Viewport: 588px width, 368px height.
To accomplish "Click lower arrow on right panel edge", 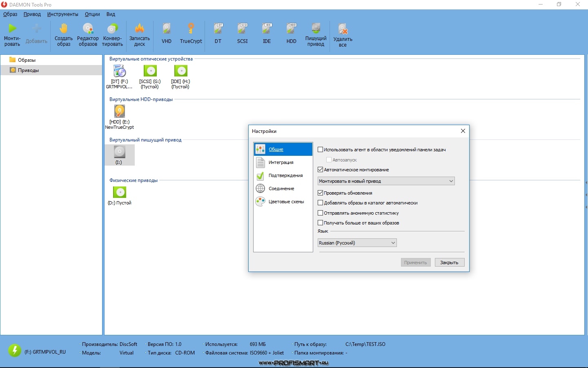I will (586, 207).
